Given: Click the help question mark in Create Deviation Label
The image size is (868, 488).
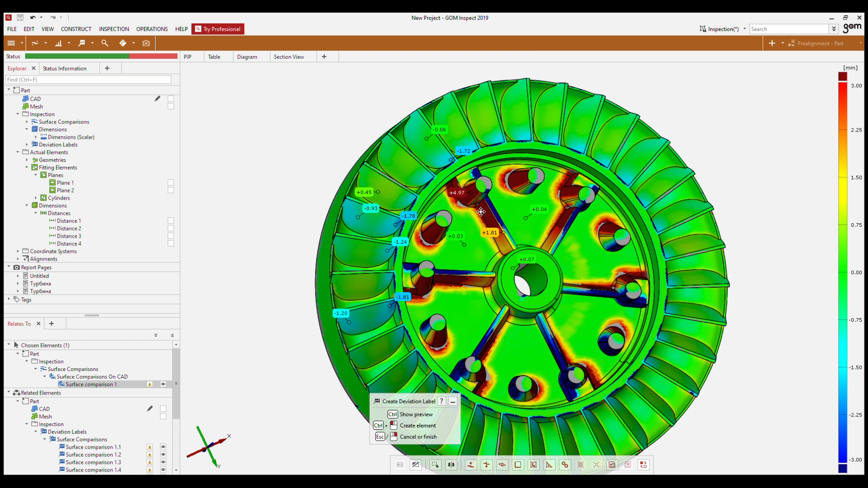Looking at the screenshot, I should (x=441, y=401).
